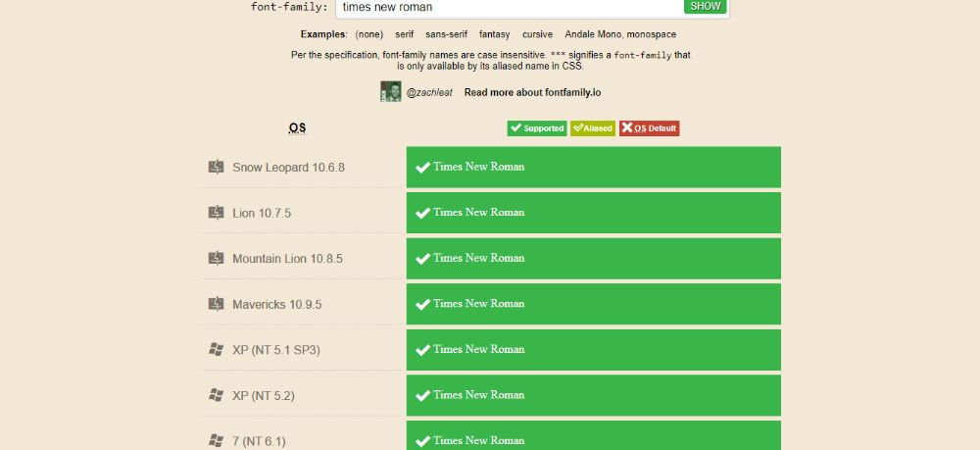Select the serif example
This screenshot has height=450, width=980.
405,34
